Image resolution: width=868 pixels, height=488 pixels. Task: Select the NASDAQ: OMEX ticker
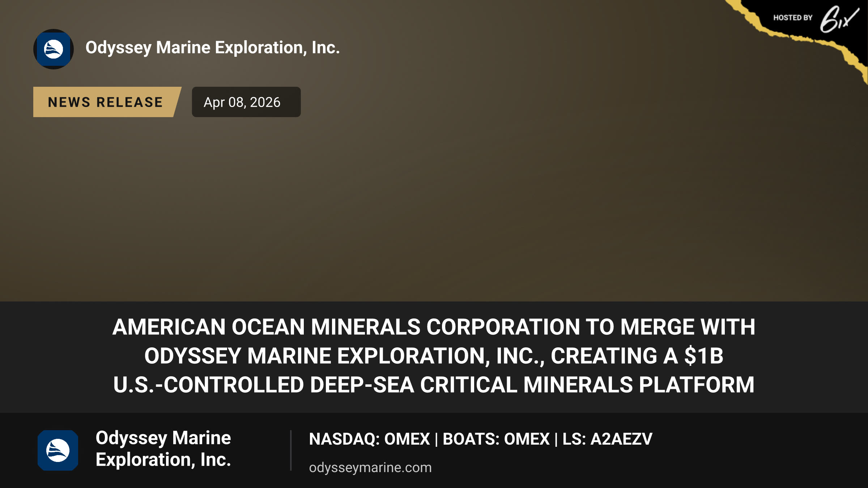[369, 439]
